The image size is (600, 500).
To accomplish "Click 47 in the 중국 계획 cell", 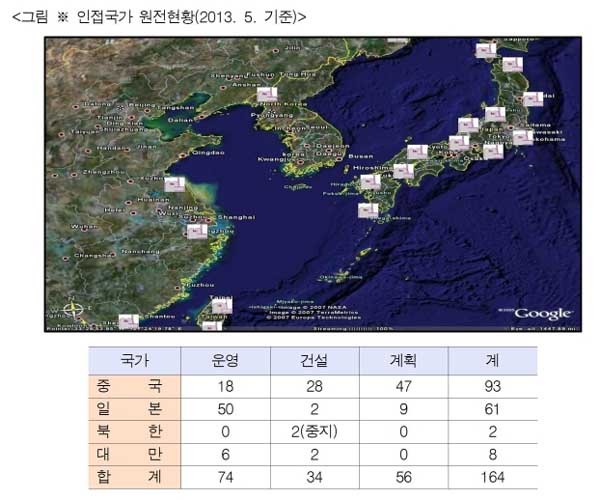I will tap(403, 386).
